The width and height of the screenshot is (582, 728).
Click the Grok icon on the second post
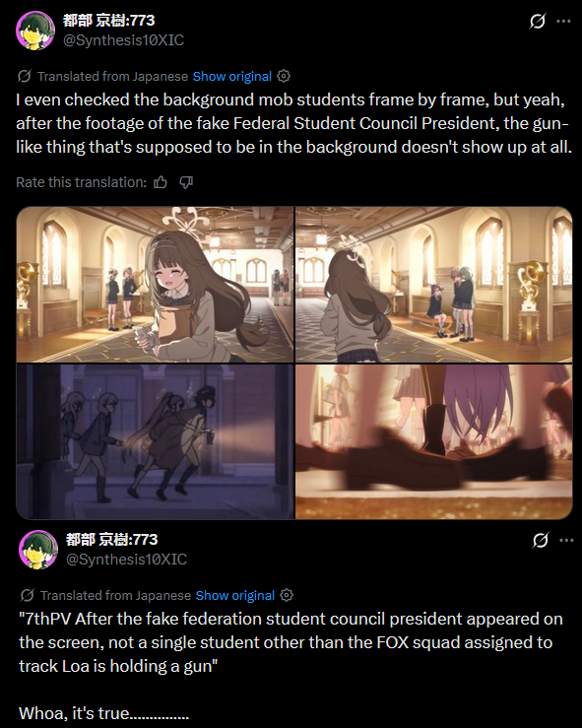(541, 540)
